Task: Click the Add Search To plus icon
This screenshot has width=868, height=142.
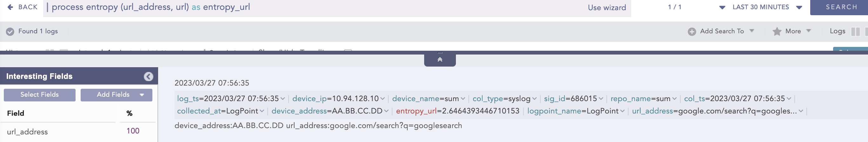Action: pos(692,31)
